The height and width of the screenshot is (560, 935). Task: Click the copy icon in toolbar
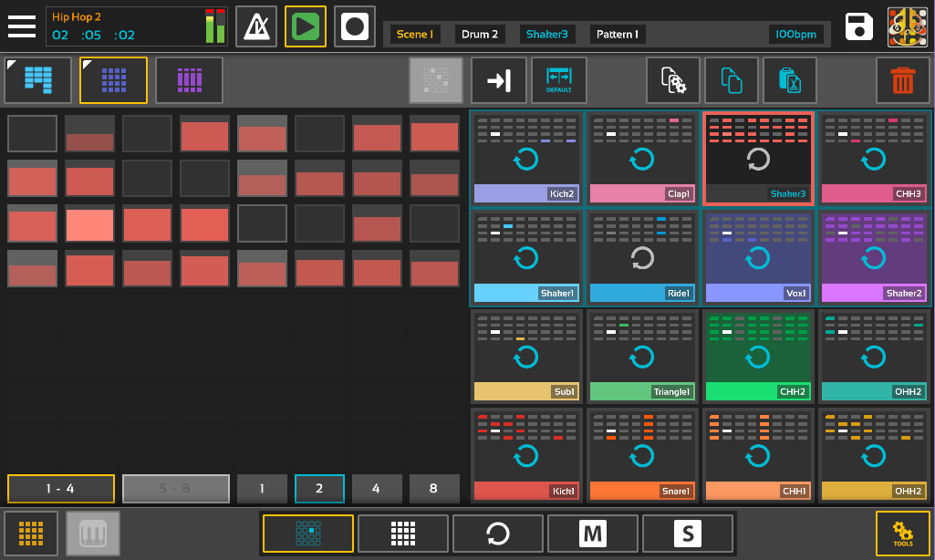(x=732, y=80)
